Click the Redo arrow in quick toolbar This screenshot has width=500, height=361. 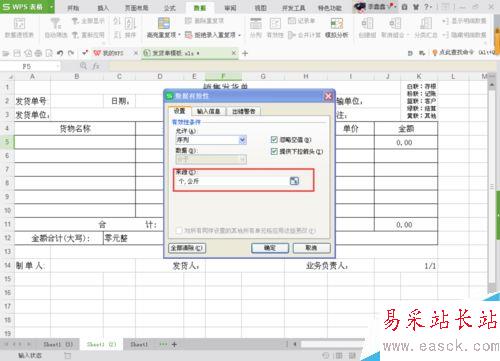coord(71,53)
